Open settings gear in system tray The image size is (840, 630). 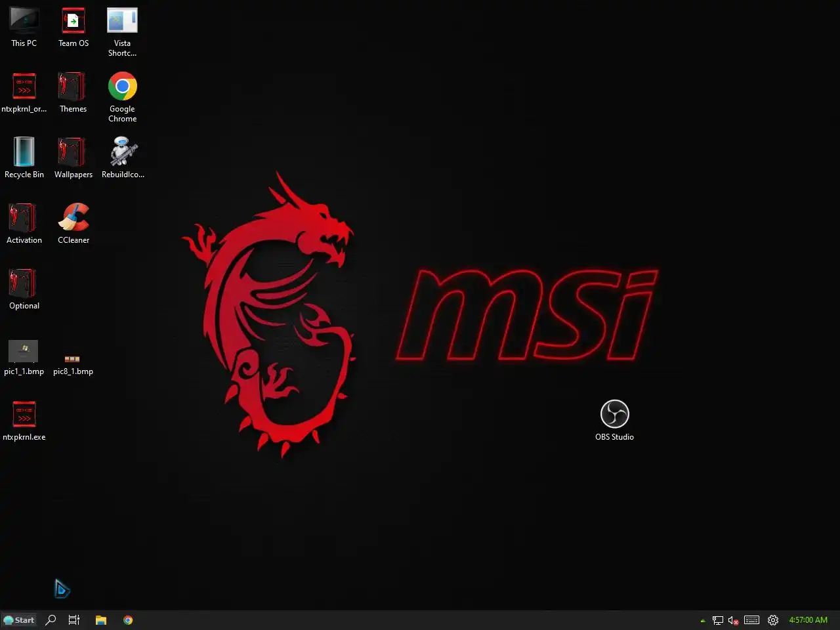point(773,620)
